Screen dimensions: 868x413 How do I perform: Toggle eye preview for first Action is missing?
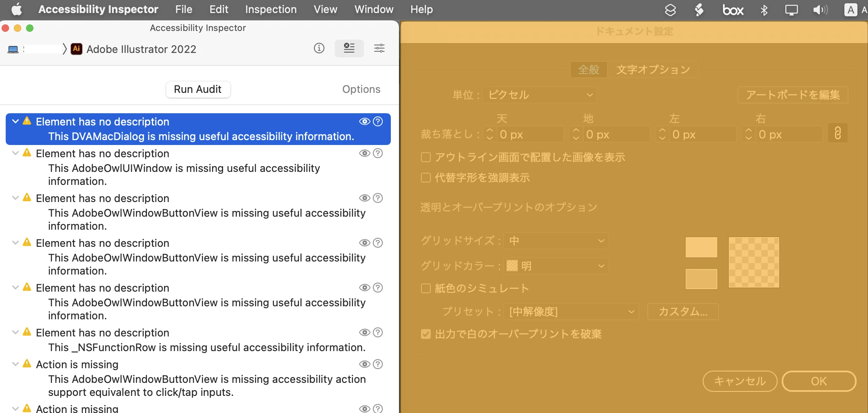(x=364, y=364)
